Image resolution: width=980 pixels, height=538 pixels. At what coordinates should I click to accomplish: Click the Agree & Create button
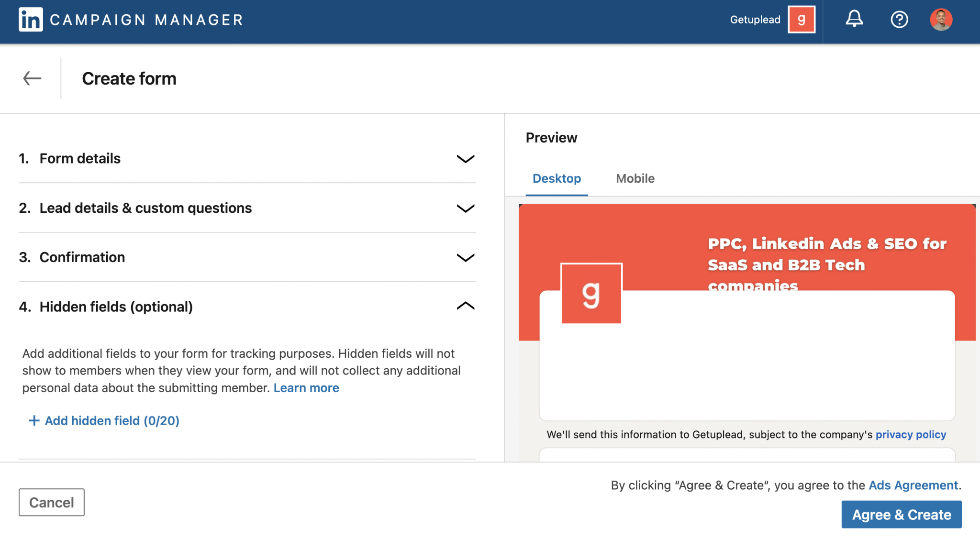(x=902, y=515)
